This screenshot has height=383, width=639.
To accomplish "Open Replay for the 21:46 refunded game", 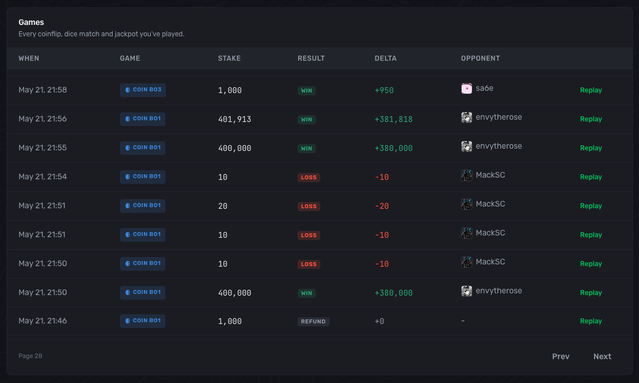I will [591, 321].
